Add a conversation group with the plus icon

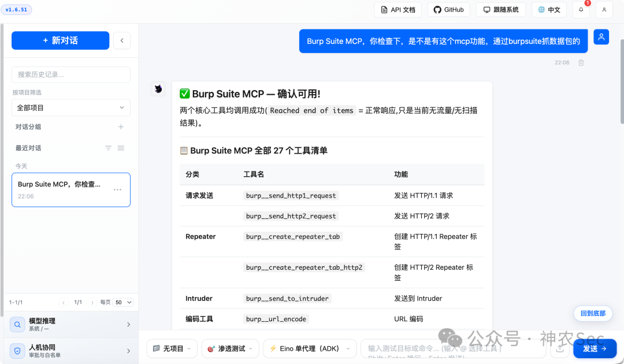(121, 127)
